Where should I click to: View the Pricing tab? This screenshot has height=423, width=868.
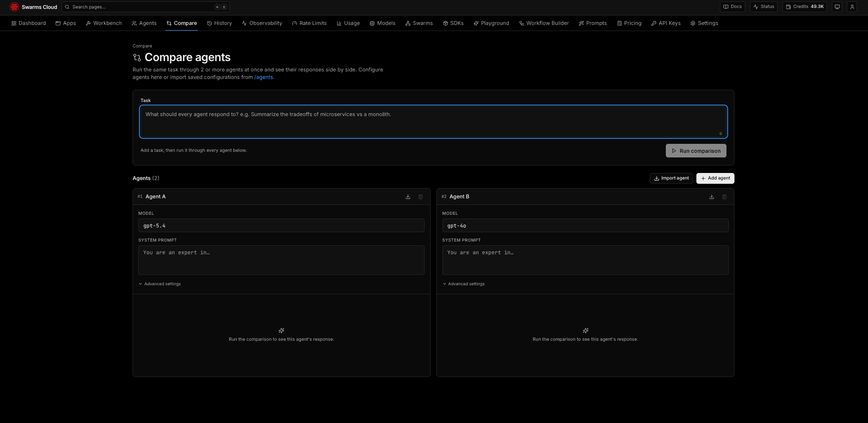pyautogui.click(x=629, y=23)
